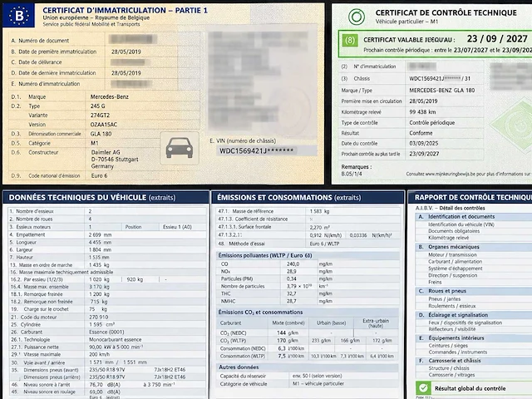Screen dimensions: 532x399
Task: Click section 'B. Organes mécaniques'
Action: click(449, 247)
